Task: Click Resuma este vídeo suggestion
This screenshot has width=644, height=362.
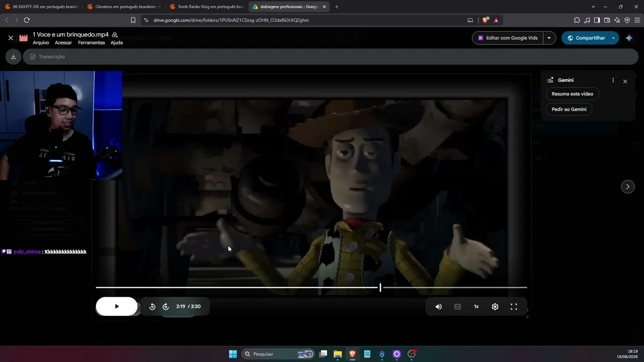Action: click(x=572, y=94)
